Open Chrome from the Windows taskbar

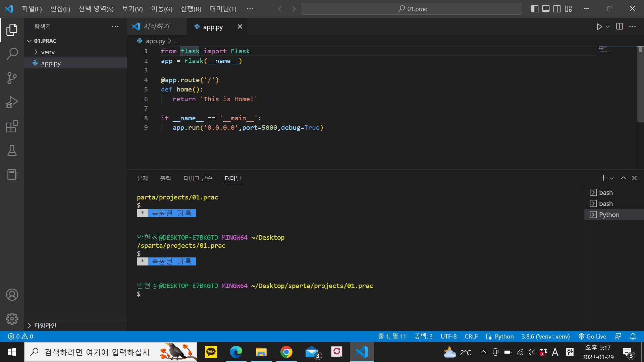tap(286, 352)
